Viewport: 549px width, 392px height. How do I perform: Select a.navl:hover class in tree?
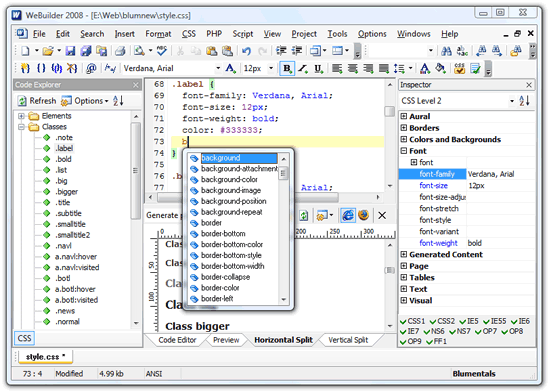coord(76,257)
